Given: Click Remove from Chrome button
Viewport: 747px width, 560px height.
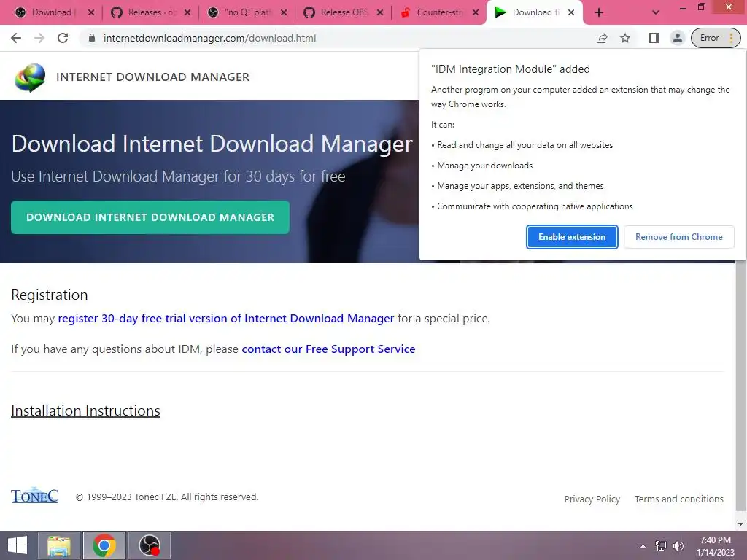Looking at the screenshot, I should pos(678,237).
